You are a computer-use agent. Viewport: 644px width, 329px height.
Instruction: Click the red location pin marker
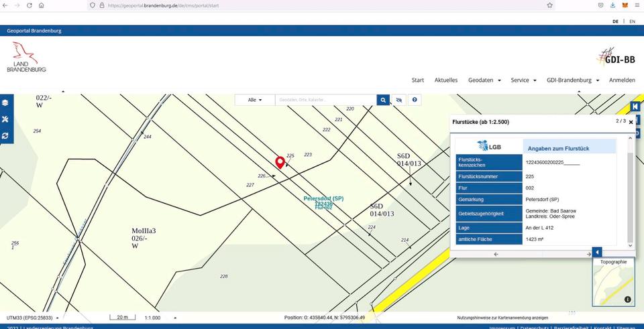[280, 162]
